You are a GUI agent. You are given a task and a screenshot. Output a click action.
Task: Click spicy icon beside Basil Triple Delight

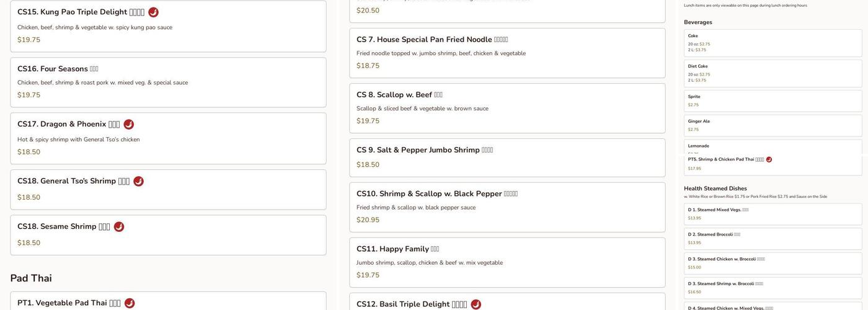point(476,304)
